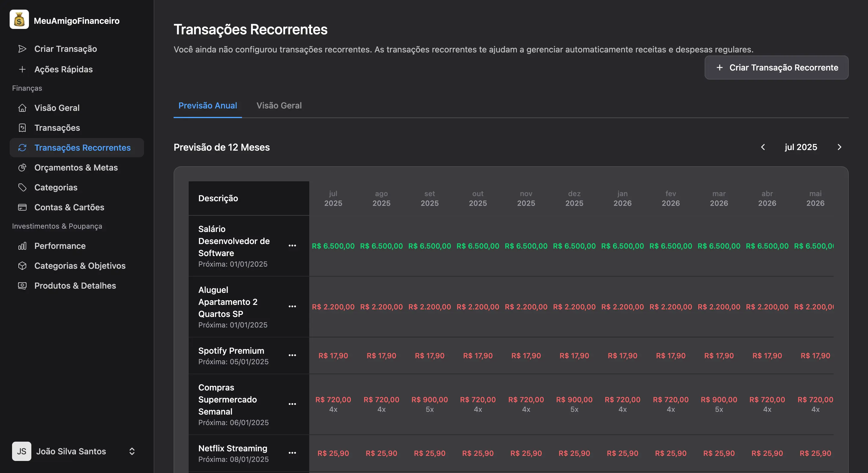Open Orçamentos & Metas pie chart icon

pyautogui.click(x=22, y=168)
